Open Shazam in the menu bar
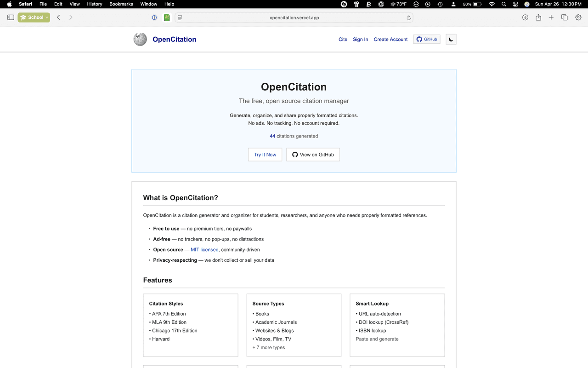 coord(344,4)
